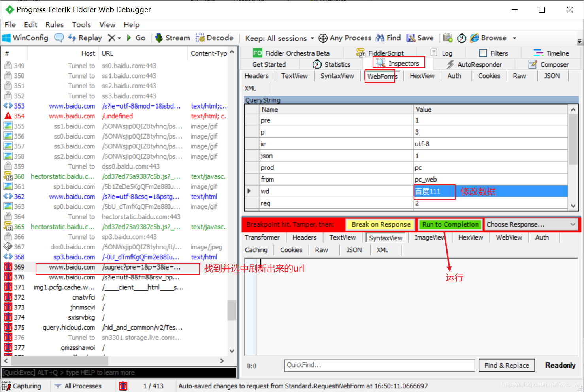Toggle Capturing in the status bar

tap(22, 386)
